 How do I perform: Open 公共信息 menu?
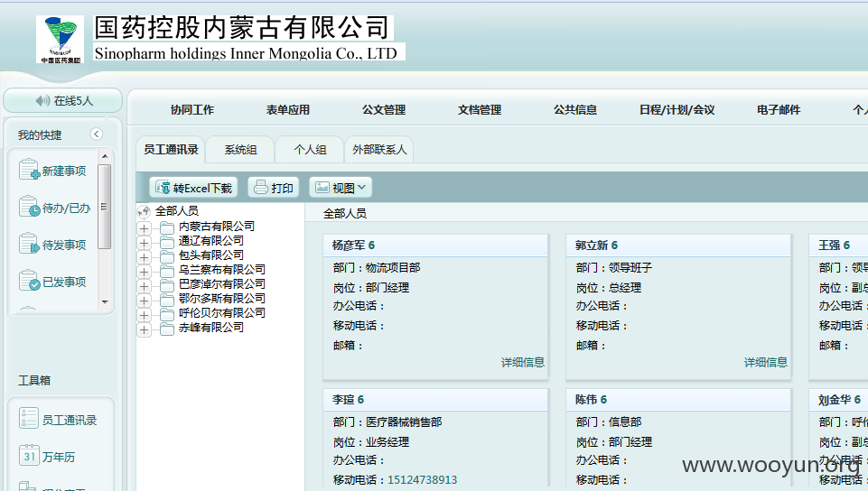click(575, 109)
